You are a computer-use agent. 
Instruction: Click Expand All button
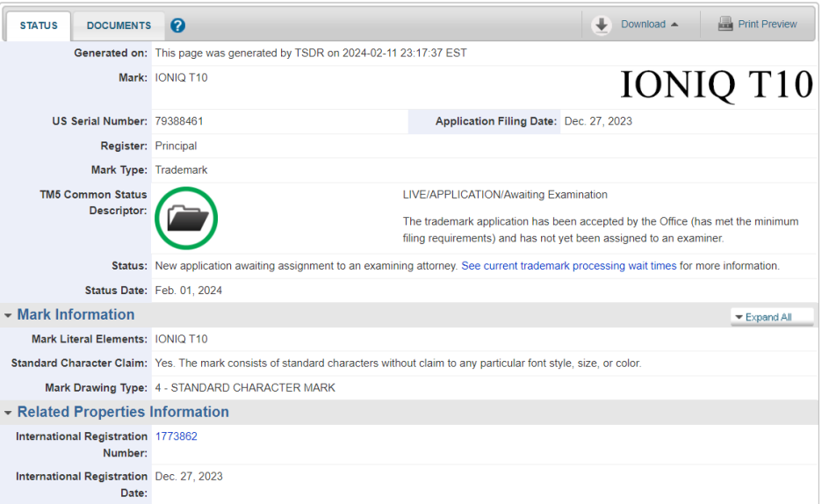[x=772, y=317]
